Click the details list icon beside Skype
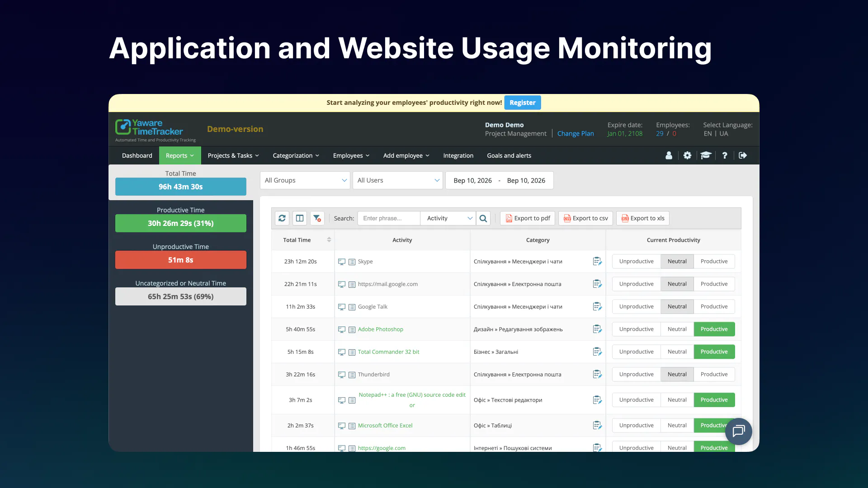Screen dimensions: 868x488 pyautogui.click(x=352, y=262)
